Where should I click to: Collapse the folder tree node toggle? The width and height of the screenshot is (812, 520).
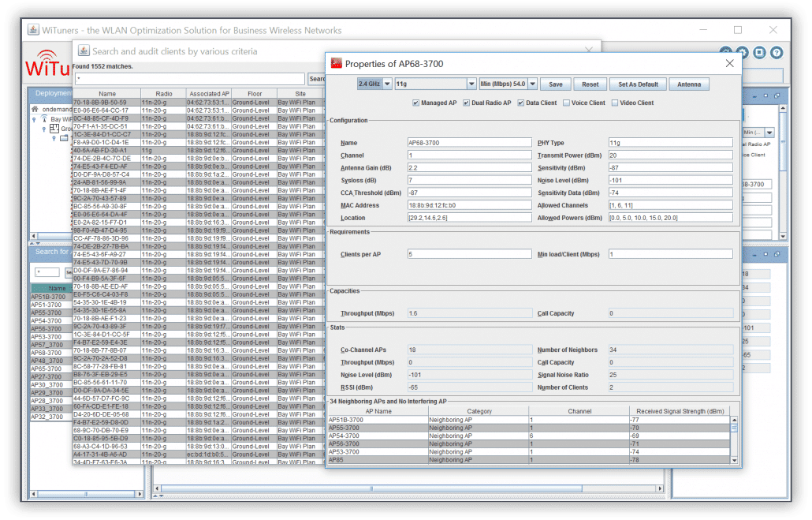click(54, 138)
